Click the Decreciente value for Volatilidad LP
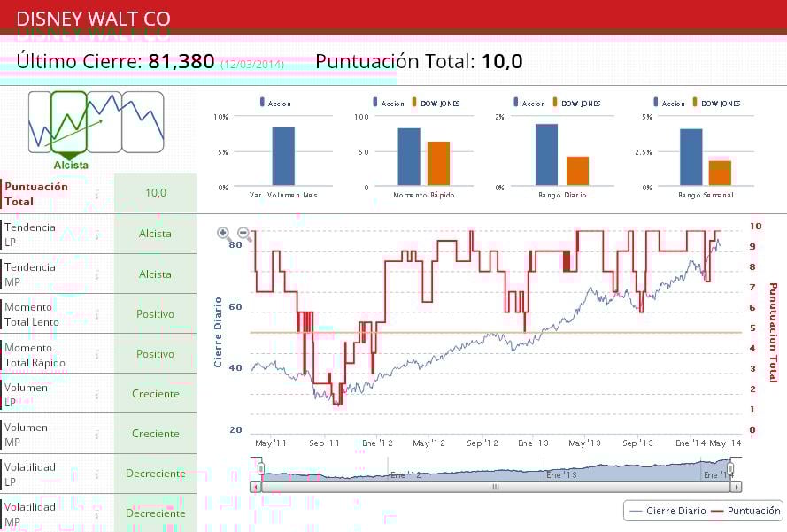The image size is (787, 532). coord(156,474)
